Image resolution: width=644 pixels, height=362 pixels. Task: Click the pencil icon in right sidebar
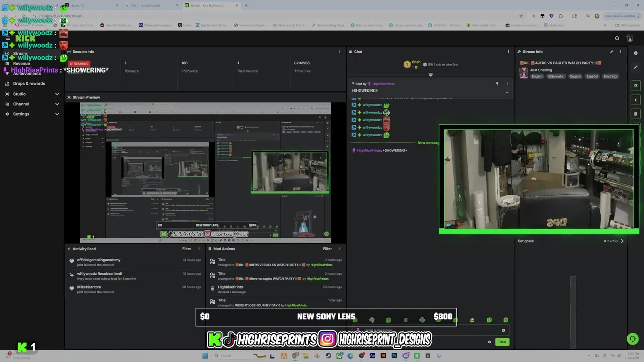coord(636,67)
